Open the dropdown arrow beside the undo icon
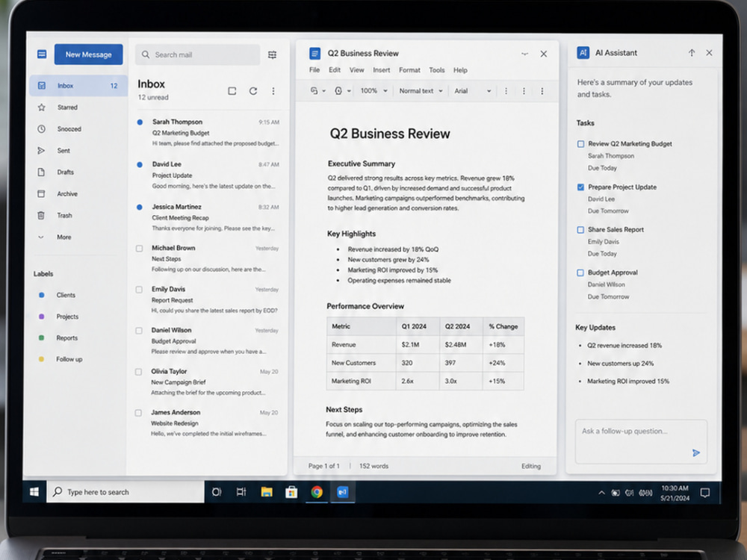Viewport: 747px width, 560px height. (324, 91)
